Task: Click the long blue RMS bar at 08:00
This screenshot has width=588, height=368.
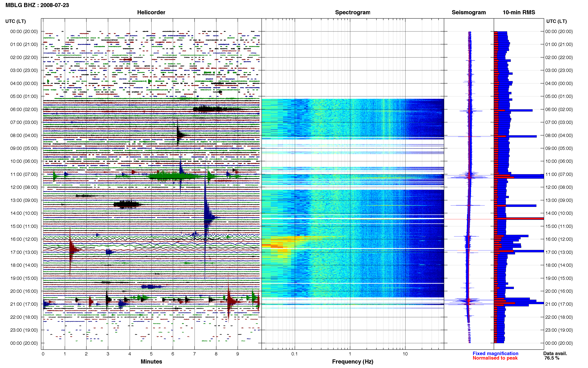Action: tap(515, 136)
